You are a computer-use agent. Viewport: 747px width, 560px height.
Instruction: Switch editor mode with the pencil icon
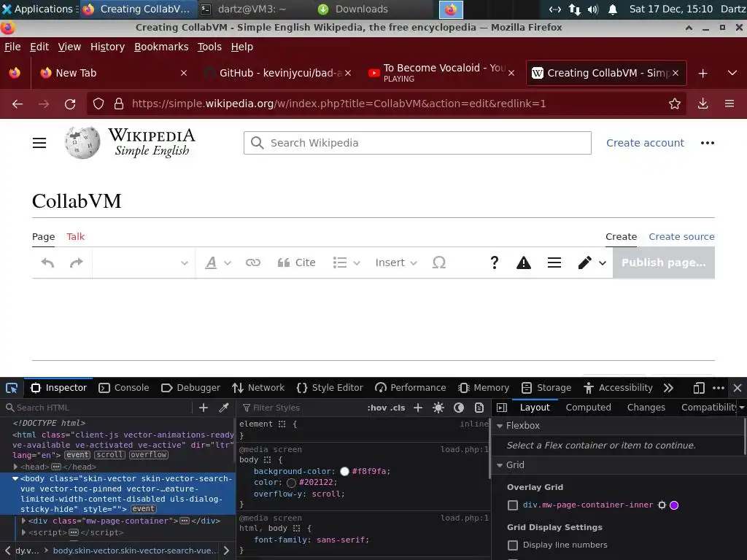click(592, 262)
